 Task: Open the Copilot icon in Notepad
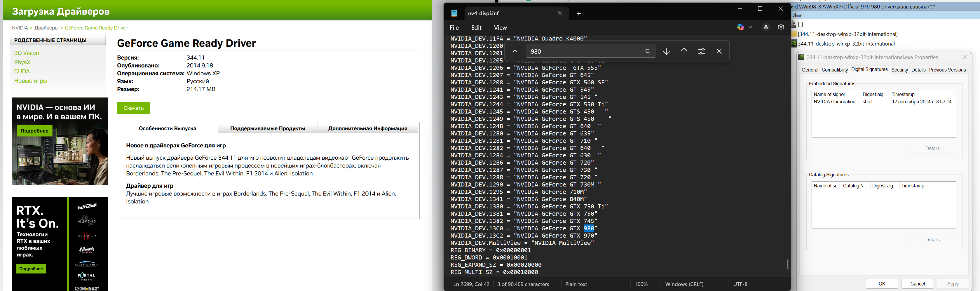coord(740,27)
